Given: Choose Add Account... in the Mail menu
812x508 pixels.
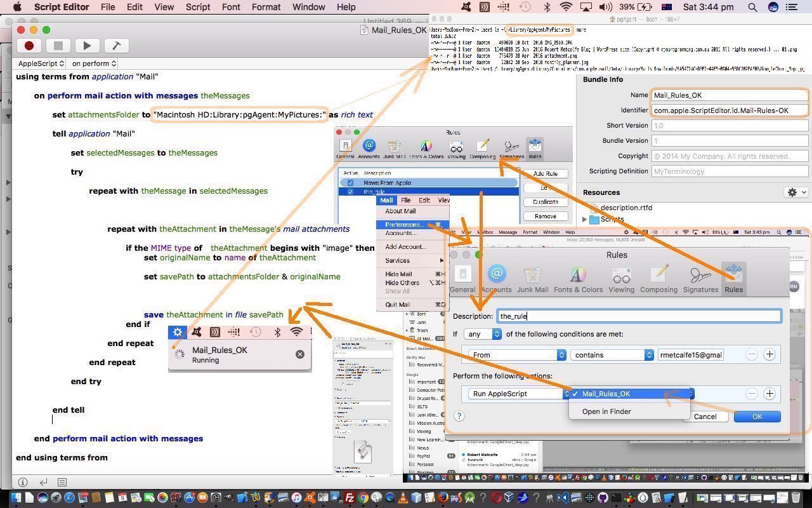Looking at the screenshot, I should (x=413, y=246).
